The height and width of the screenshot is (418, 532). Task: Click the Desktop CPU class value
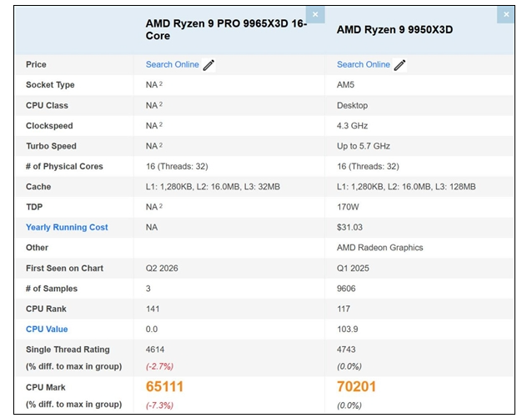(352, 106)
